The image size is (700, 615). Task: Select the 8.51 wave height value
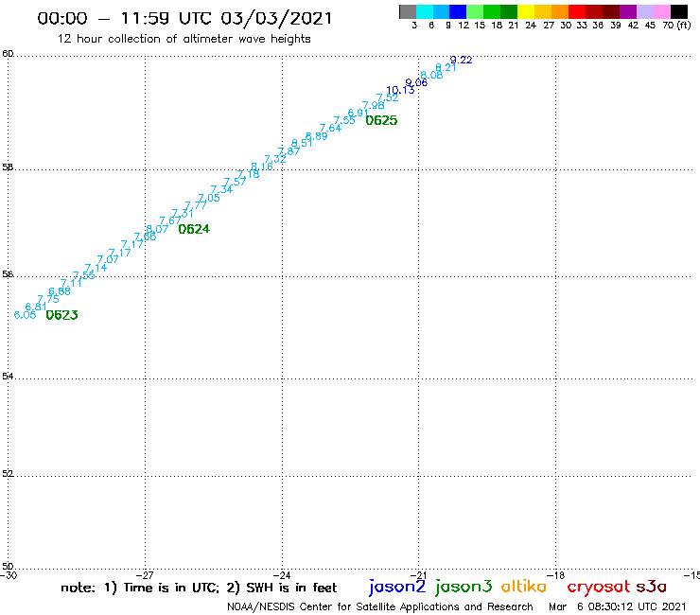(303, 144)
